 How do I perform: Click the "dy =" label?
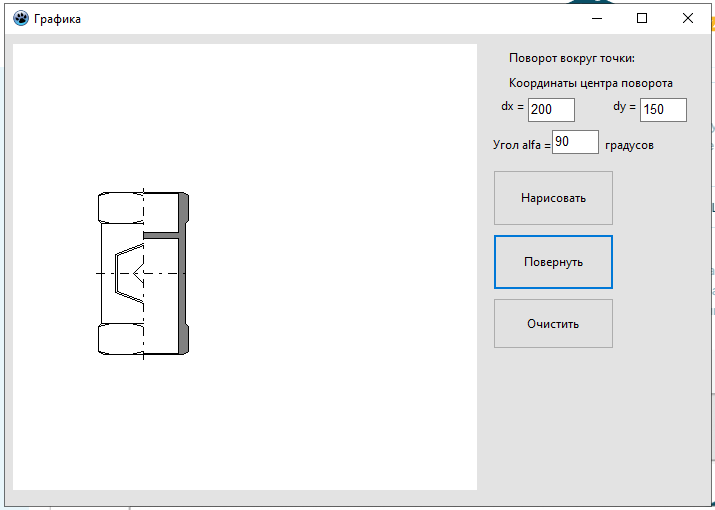click(x=624, y=106)
